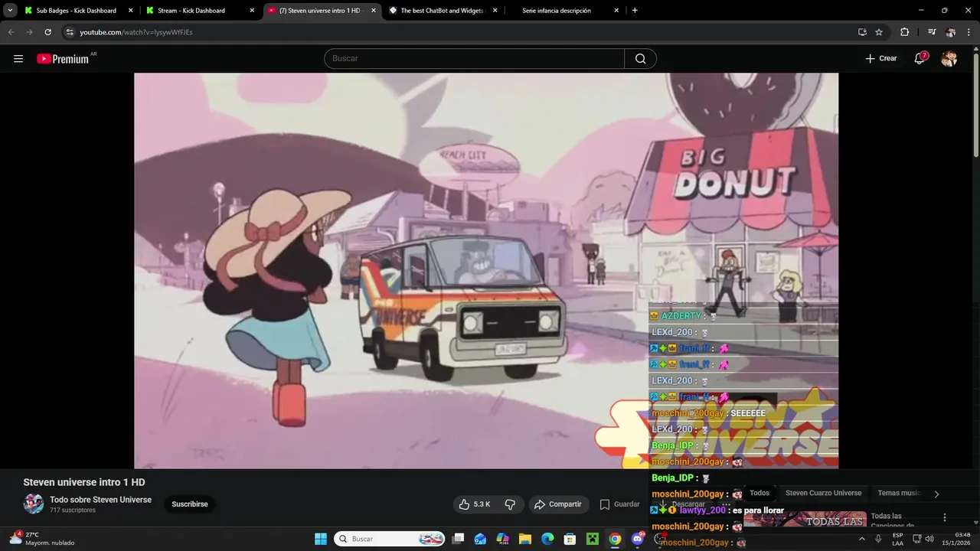Screen dimensions: 980x551
Task: Dislike the video
Action: (x=510, y=504)
